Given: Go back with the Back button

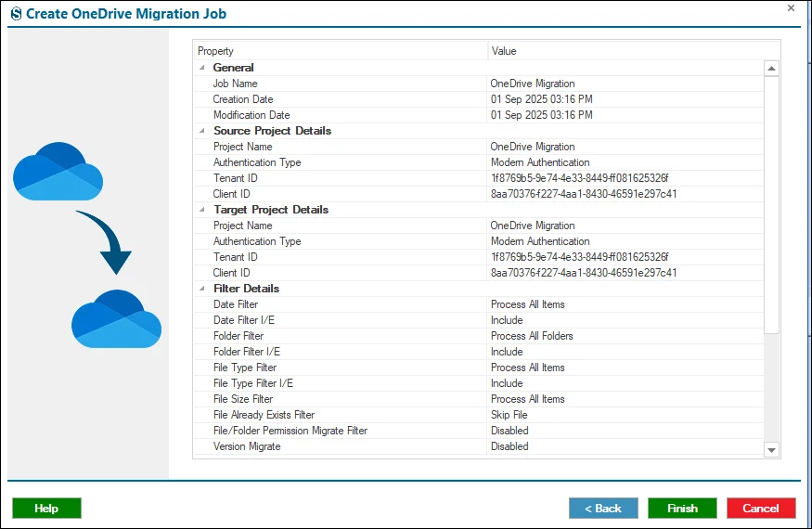Looking at the screenshot, I should click(603, 508).
